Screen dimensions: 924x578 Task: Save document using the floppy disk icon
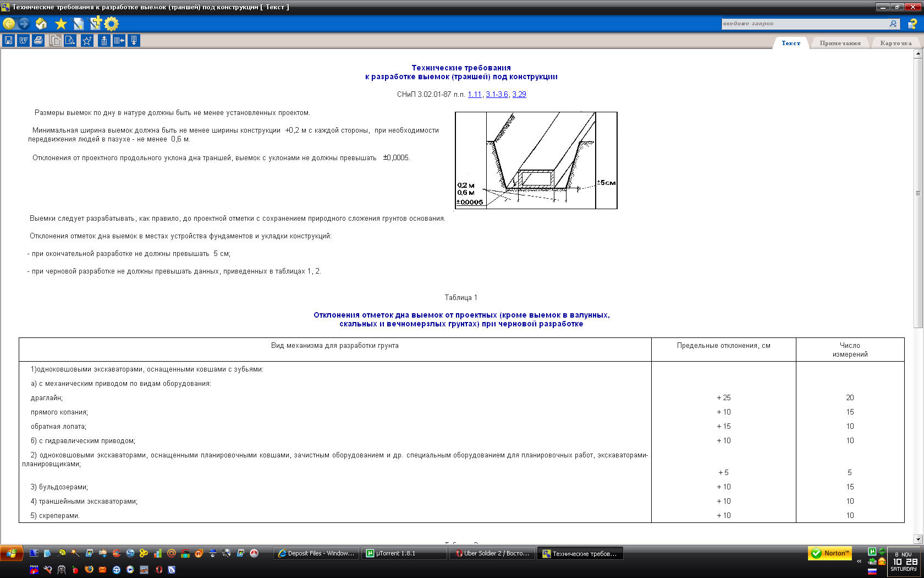tap(9, 41)
